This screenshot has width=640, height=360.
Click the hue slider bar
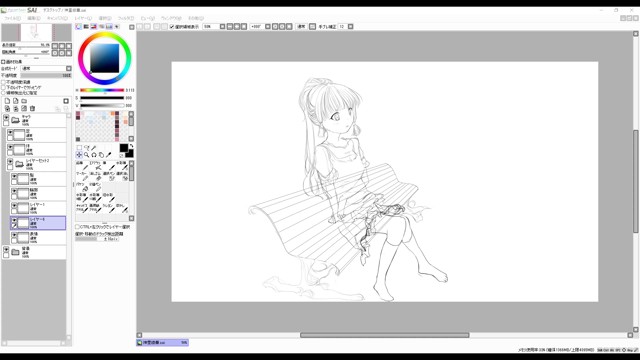click(x=102, y=90)
